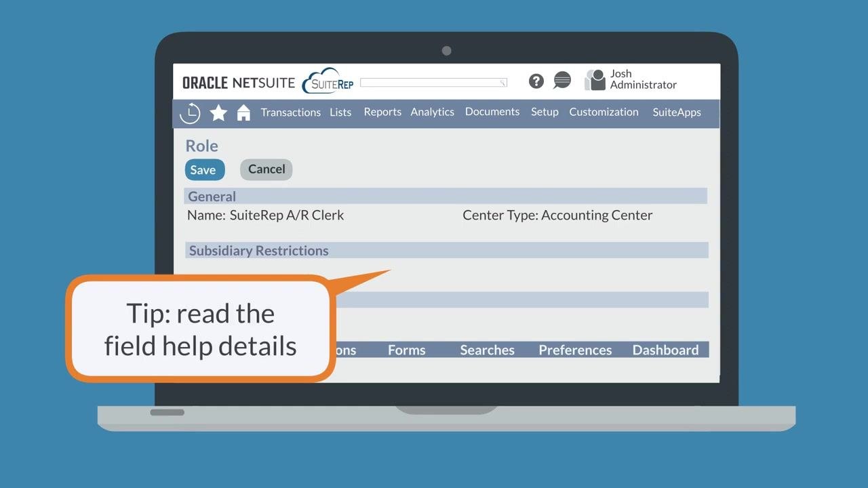Go to the Home house icon
The height and width of the screenshot is (488, 868).
[x=243, y=113]
